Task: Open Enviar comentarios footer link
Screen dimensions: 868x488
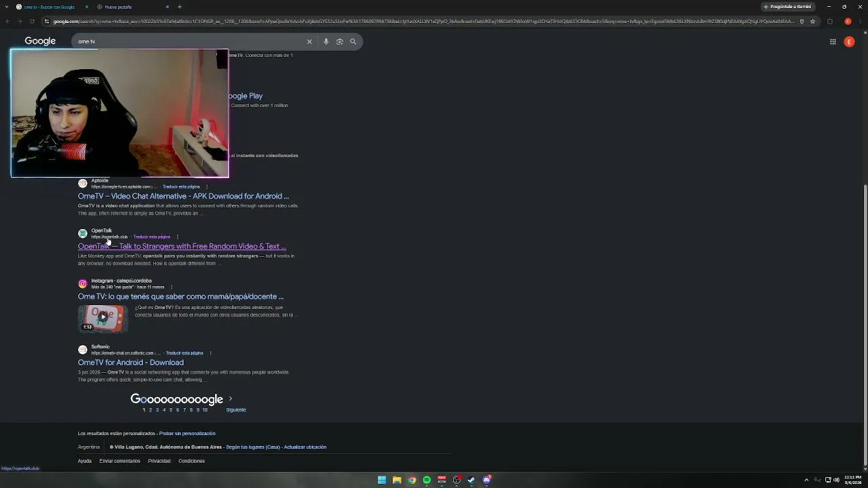Action: 120,461
